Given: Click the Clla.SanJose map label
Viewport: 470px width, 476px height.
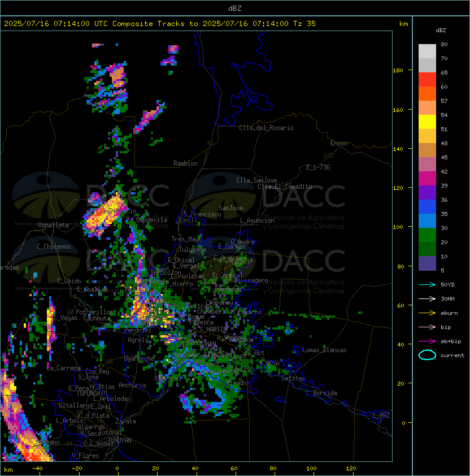Looking at the screenshot, I should pyautogui.click(x=256, y=180).
